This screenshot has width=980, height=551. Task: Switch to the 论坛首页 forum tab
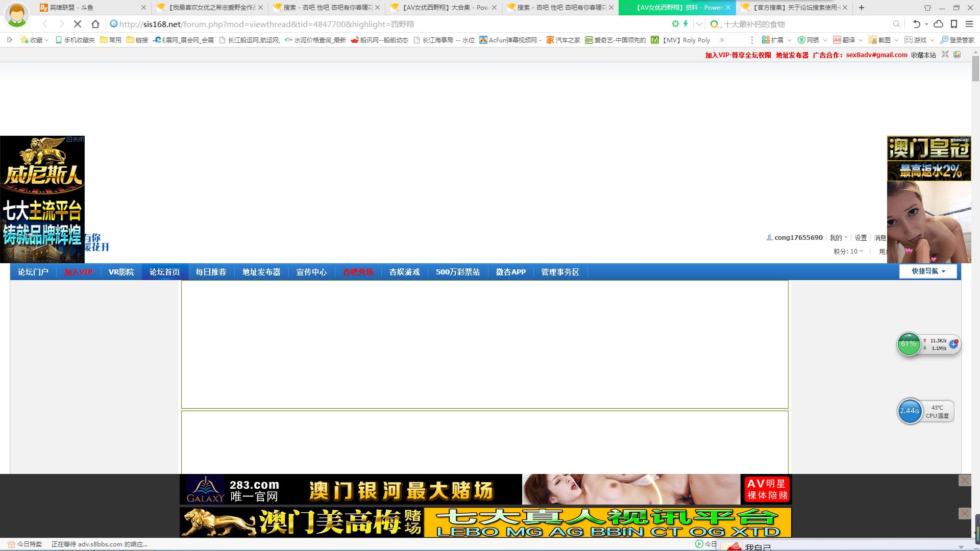pos(164,272)
